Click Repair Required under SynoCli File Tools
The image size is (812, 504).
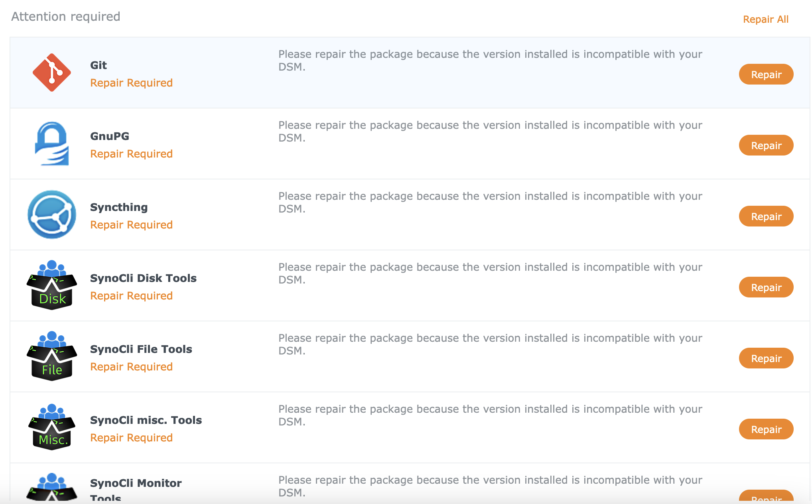click(131, 367)
